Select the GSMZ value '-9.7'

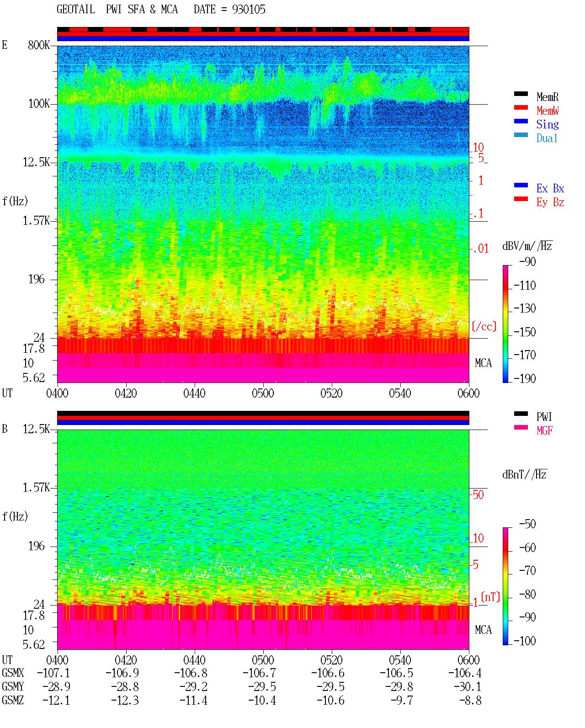[402, 701]
